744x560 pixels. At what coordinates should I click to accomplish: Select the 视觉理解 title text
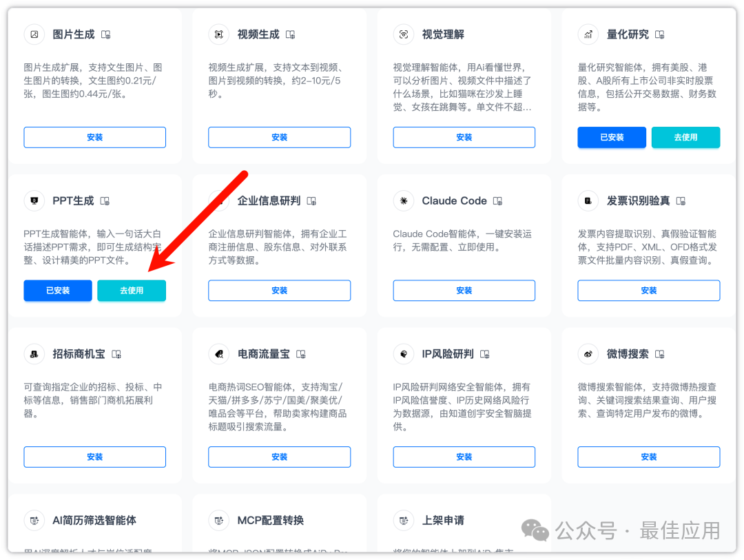pyautogui.click(x=443, y=34)
